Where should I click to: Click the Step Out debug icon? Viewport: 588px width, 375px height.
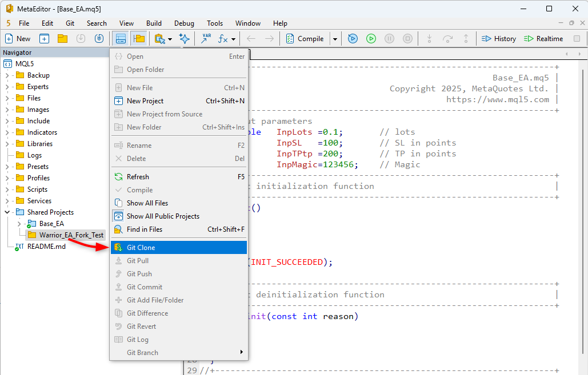466,39
